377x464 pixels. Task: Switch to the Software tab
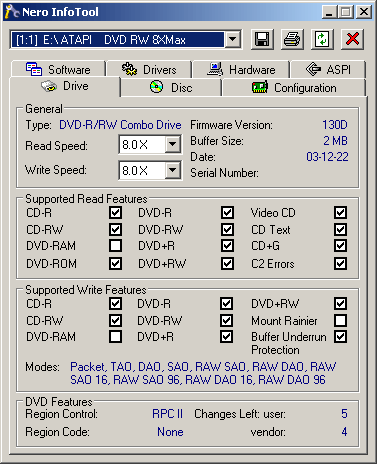click(x=59, y=69)
